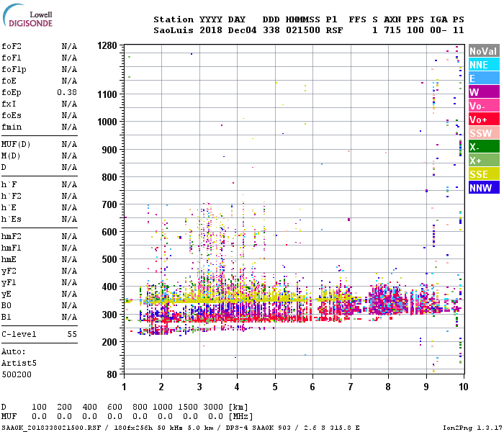The height and width of the screenshot is (432, 504).
Task: Click the 6 MHz x-axis label
Action: click(x=312, y=387)
